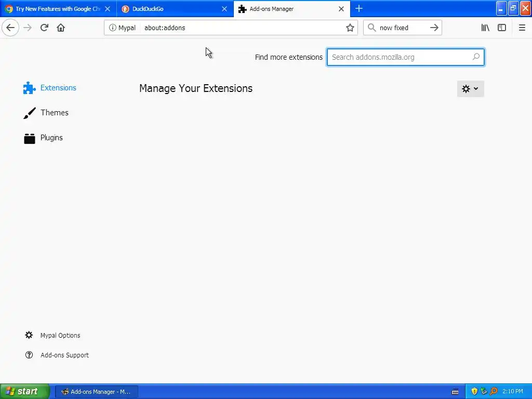The height and width of the screenshot is (399, 532).
Task: Switch to the DuckDuckGo tab
Action: 175,9
